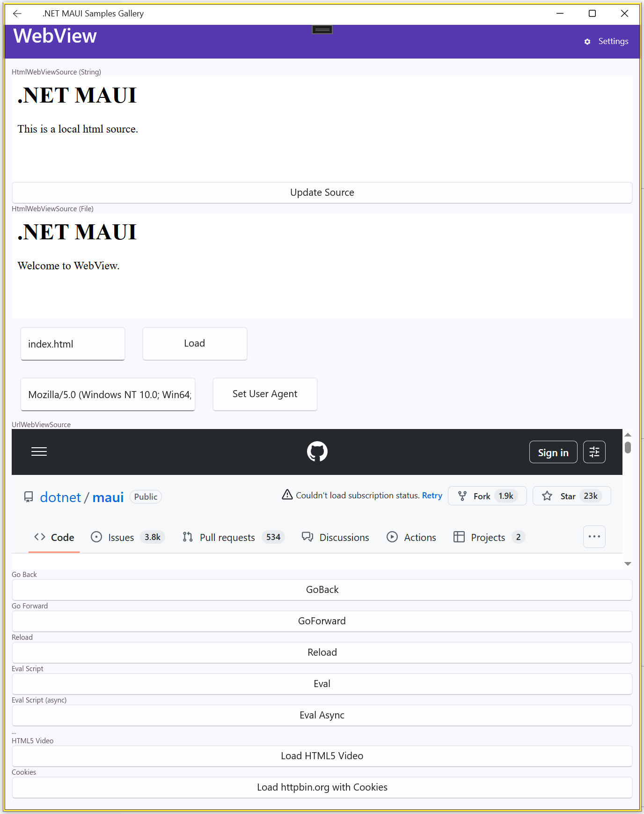Screen dimensions: 644x814
Task: Click the GitHub Octocat logo
Action: point(317,451)
